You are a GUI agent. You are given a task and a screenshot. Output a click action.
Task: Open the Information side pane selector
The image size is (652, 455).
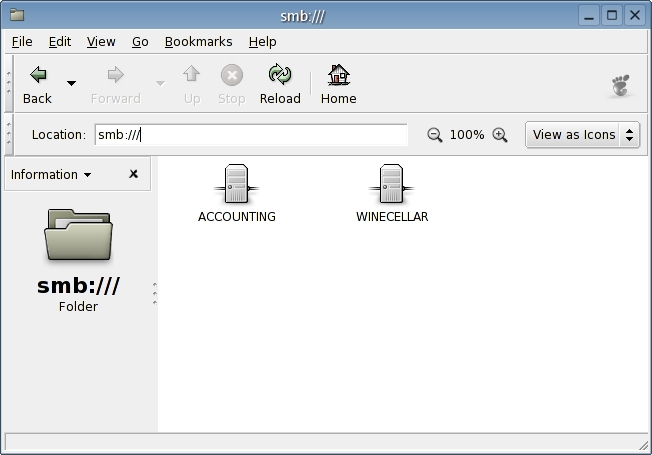51,174
